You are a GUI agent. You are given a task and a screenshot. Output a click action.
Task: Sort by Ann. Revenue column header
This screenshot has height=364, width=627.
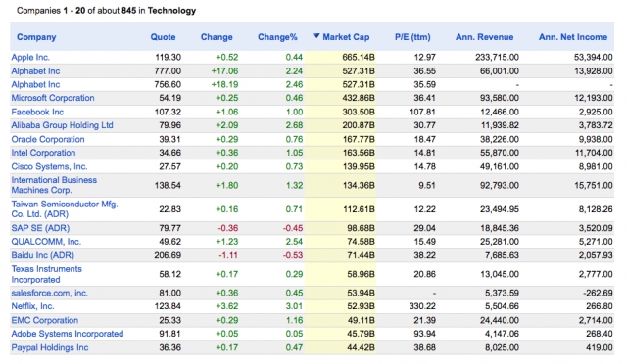484,37
